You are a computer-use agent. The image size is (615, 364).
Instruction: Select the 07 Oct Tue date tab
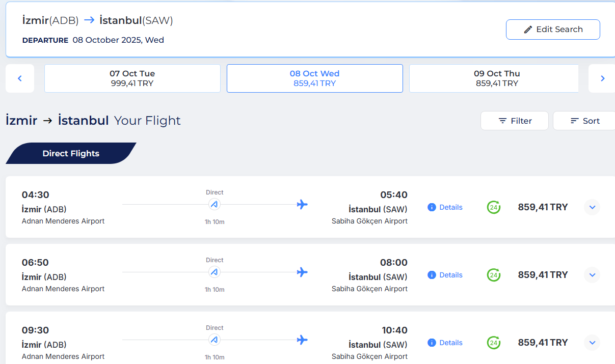[x=132, y=78]
